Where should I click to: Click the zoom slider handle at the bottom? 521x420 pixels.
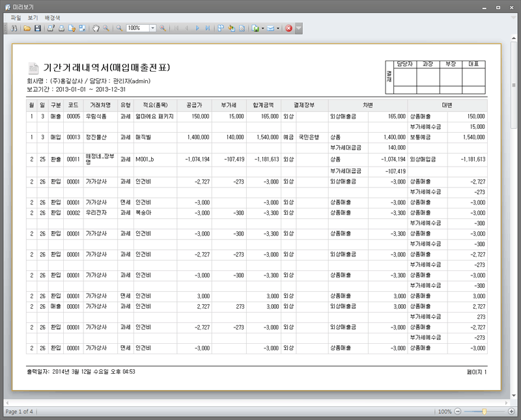tap(485, 412)
